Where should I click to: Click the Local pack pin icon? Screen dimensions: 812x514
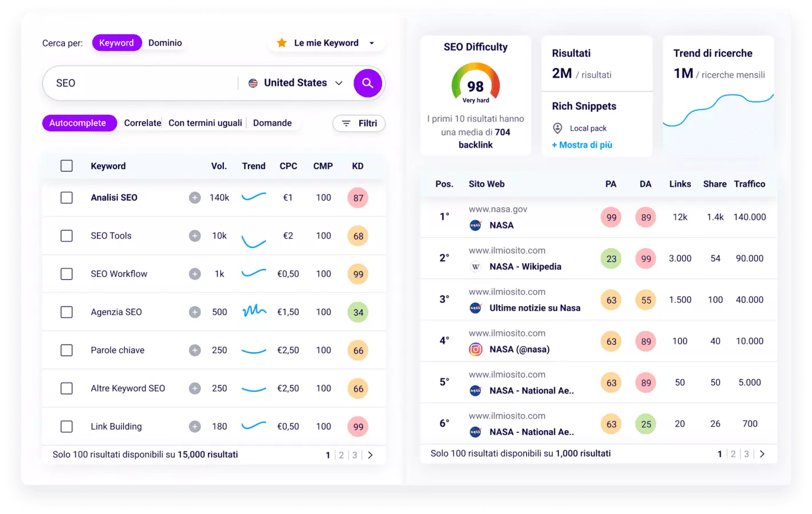coord(557,128)
